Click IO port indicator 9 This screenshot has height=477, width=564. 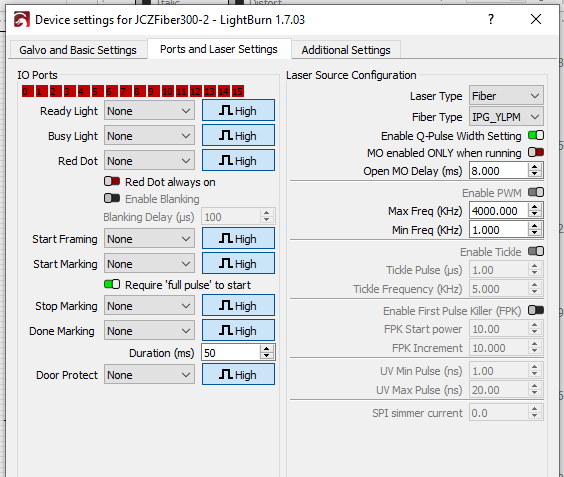(x=154, y=91)
